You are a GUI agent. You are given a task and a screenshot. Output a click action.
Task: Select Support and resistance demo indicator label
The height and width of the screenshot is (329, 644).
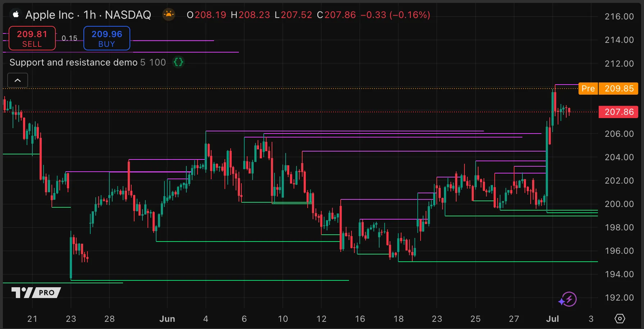pos(73,62)
